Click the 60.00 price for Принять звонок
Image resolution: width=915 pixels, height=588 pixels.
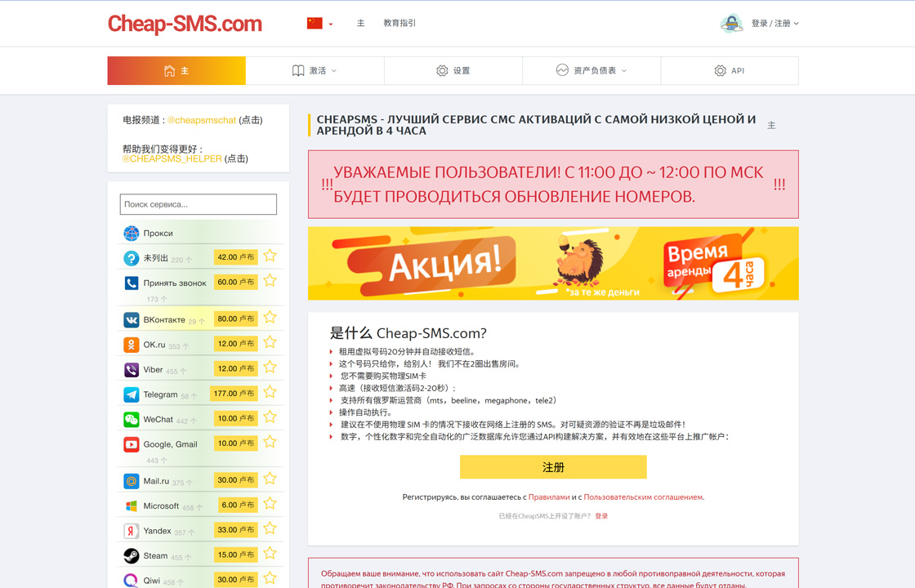point(236,283)
